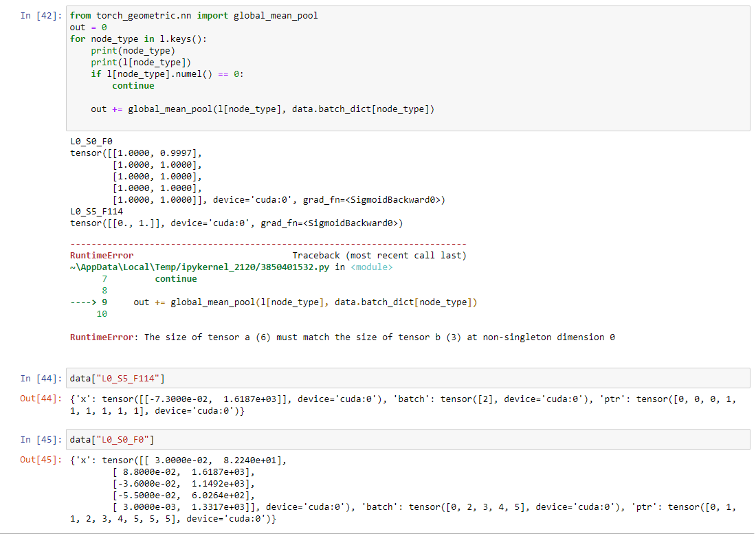756x534 pixels.
Task: Click the 'for node_type in l.keys():' line
Action: tap(138, 39)
